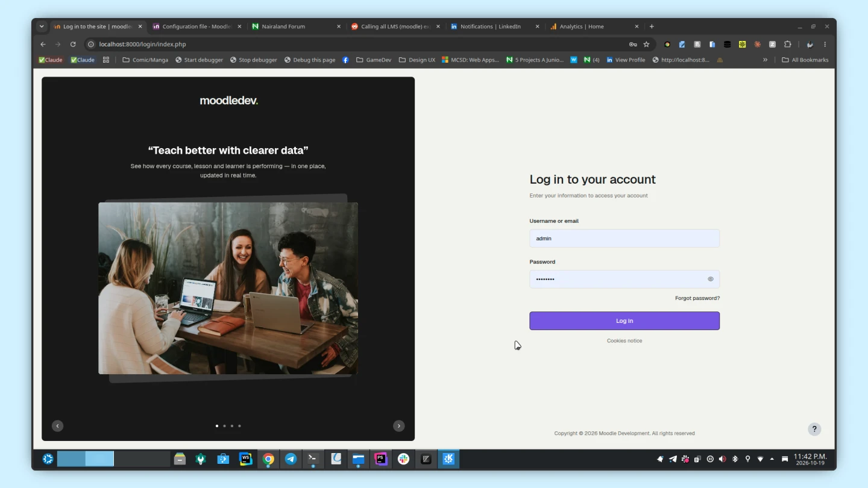Switch to the Nairaland Forum tab
The image size is (868, 488).
click(295, 27)
